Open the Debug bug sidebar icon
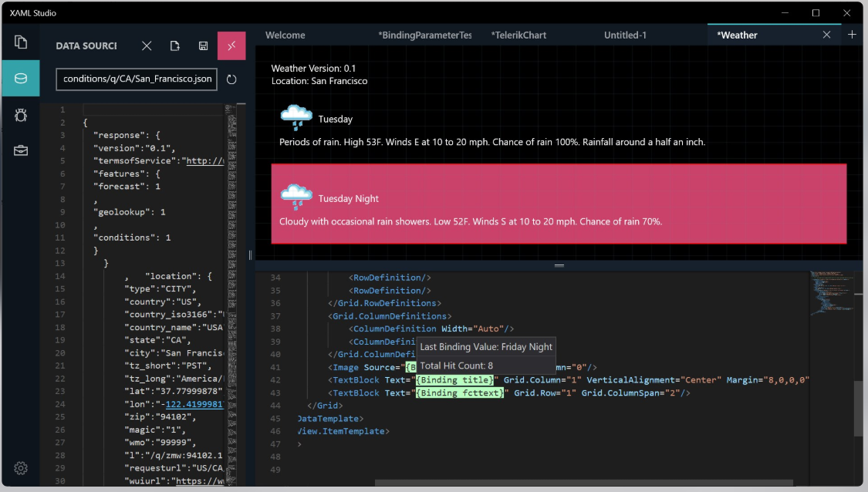The width and height of the screenshot is (868, 492). (x=21, y=115)
